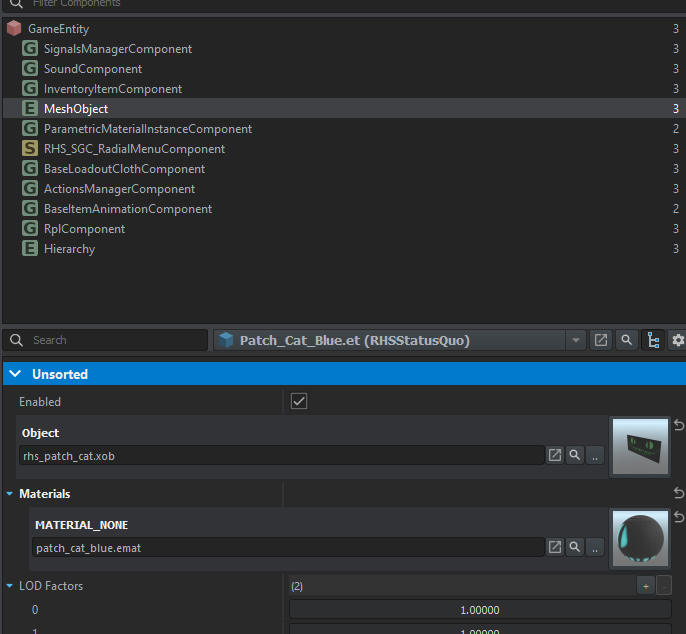Open the prefab selector dropdown
The width and height of the screenshot is (686, 634).
point(575,340)
